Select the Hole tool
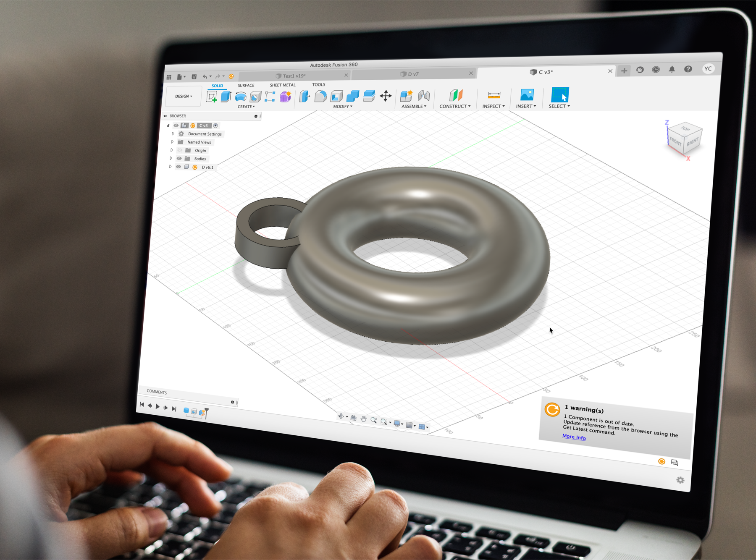The image size is (756, 560). (x=255, y=97)
